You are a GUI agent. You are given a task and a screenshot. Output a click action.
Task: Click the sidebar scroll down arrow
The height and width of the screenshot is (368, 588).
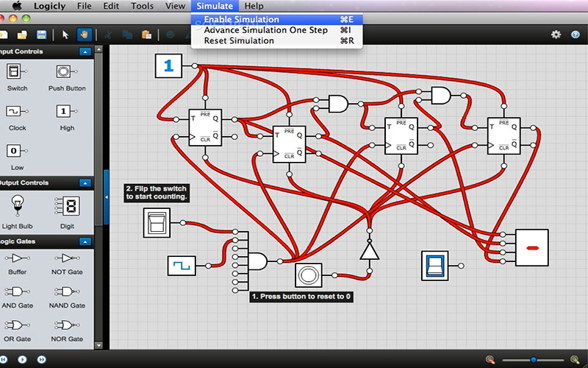pyautogui.click(x=98, y=345)
